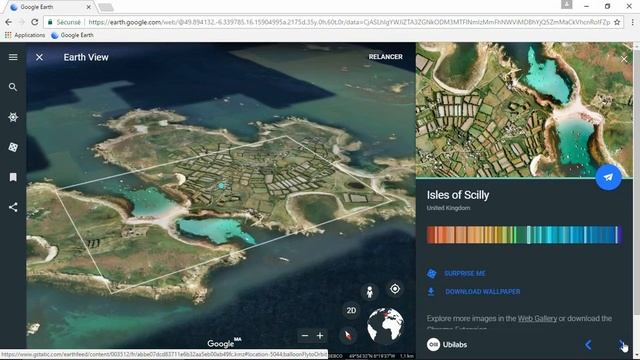Click the United Kingdom subtitle
The image size is (640, 360).
pos(448,208)
